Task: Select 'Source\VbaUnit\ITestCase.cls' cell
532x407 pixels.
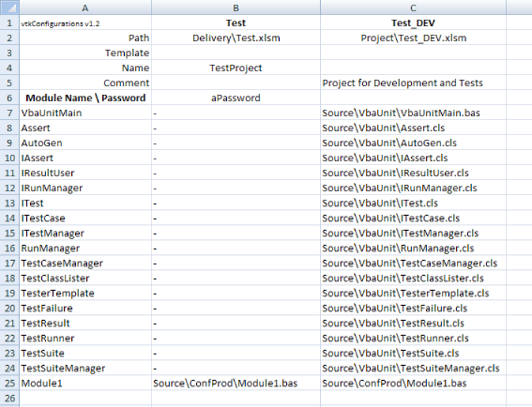Action: 413,218
